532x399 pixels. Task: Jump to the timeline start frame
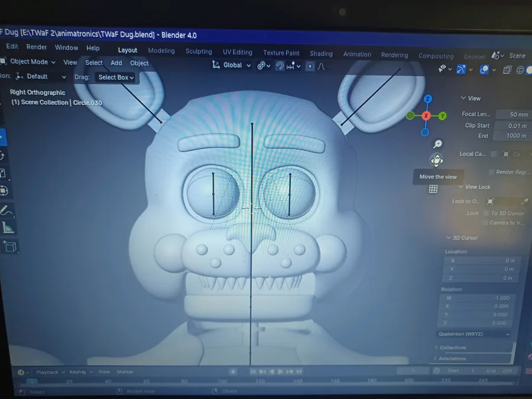[x=253, y=372]
